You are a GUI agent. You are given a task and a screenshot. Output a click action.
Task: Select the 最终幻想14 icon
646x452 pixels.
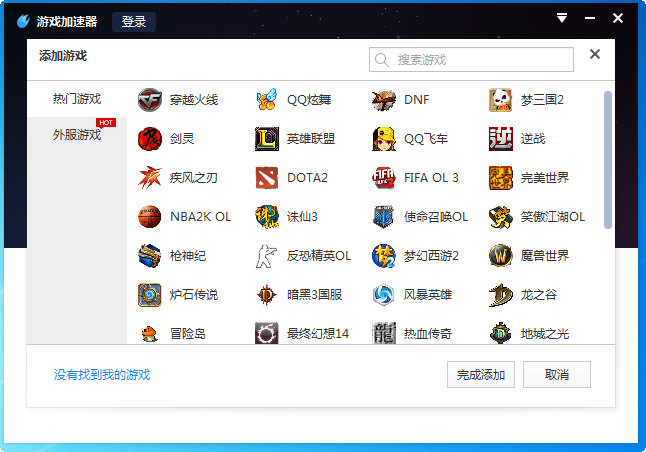click(x=267, y=333)
